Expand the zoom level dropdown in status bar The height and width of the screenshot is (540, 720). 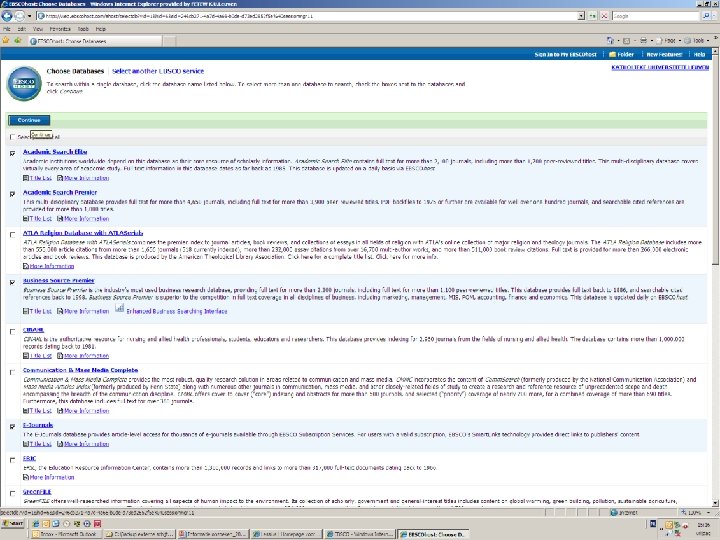pos(708,512)
